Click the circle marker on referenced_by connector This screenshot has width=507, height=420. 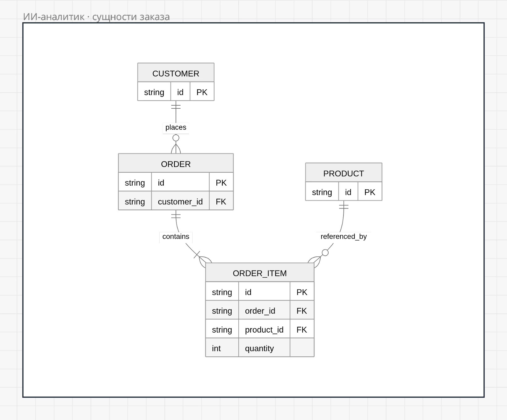coord(325,253)
